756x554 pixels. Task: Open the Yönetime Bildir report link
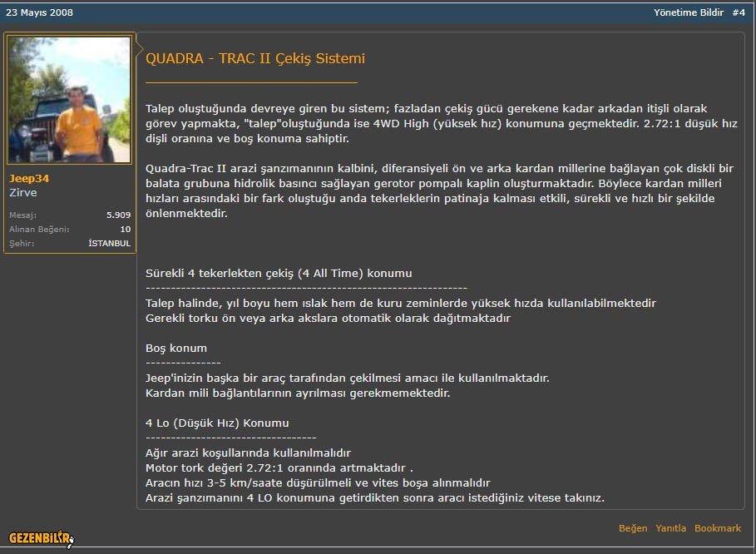[x=688, y=12]
